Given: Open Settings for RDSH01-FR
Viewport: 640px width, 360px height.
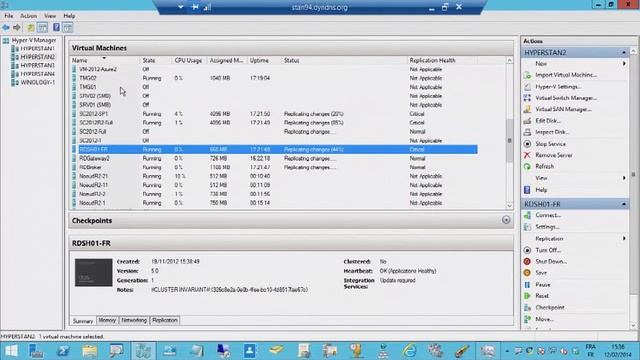Looking at the screenshot, I should (x=547, y=227).
